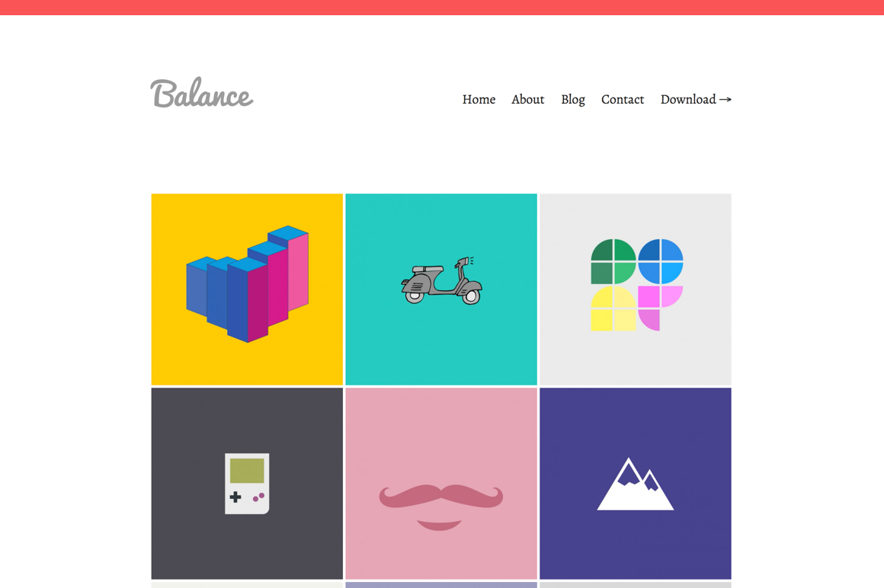Open the purple mountain portfolio tile
Screen dimensions: 884x588
[636, 483]
